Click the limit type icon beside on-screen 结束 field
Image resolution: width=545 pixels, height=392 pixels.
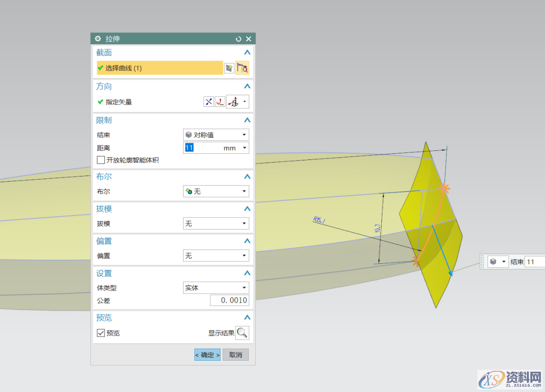(x=498, y=262)
